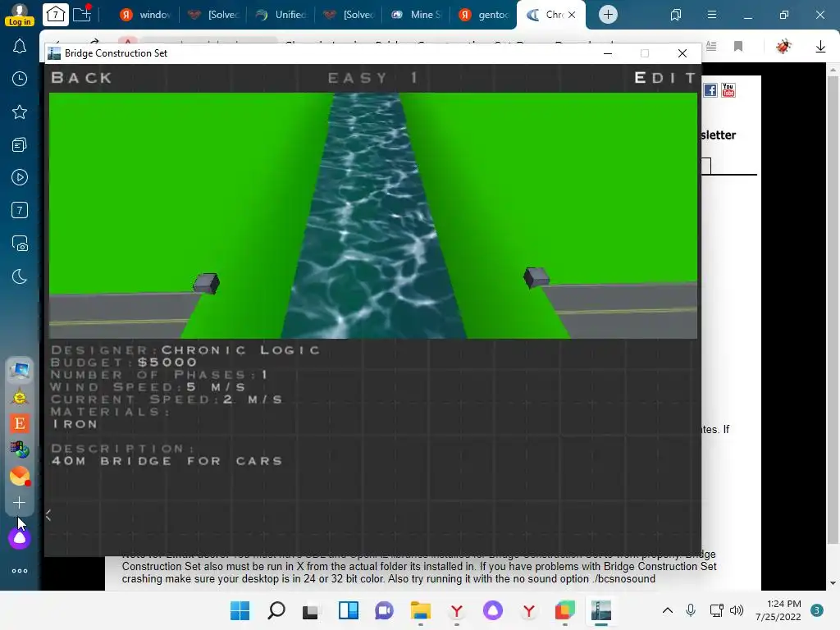The height and width of the screenshot is (630, 840).
Task: Click Facebook icon on webpage
Action: point(710,90)
